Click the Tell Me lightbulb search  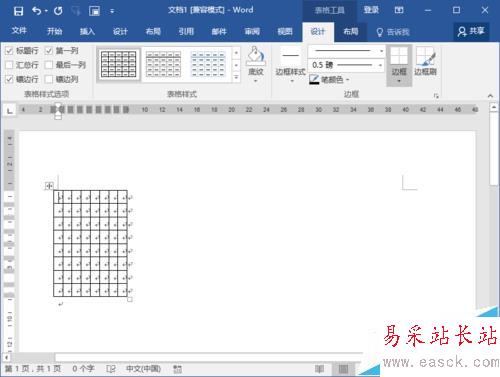393,32
